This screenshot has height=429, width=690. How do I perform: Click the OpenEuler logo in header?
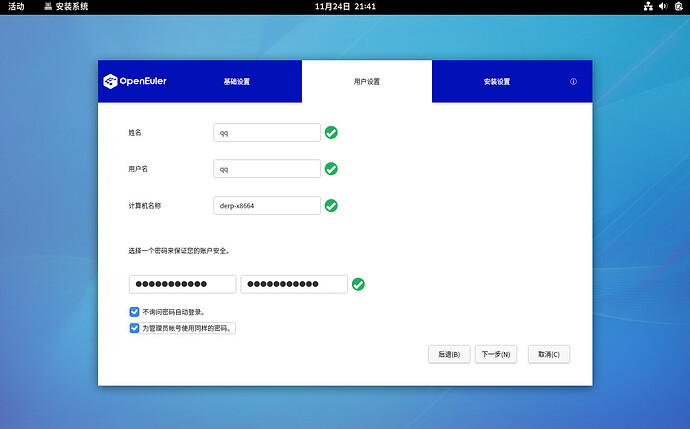[135, 81]
